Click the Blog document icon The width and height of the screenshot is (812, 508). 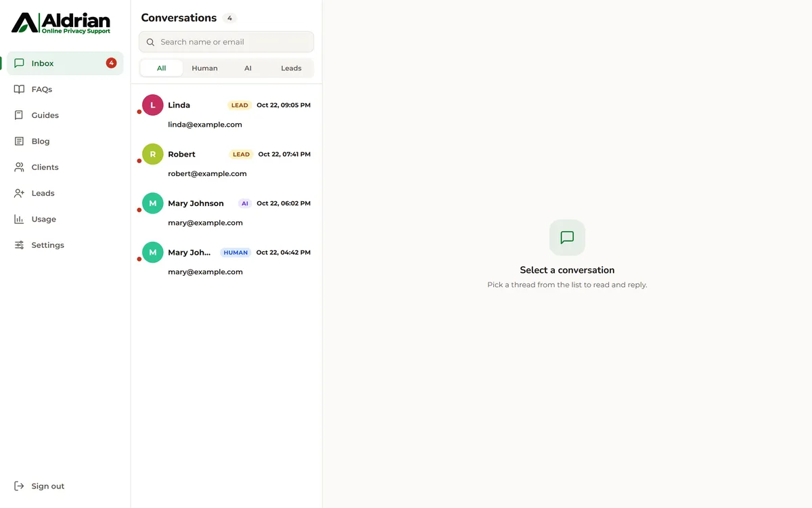click(x=19, y=142)
